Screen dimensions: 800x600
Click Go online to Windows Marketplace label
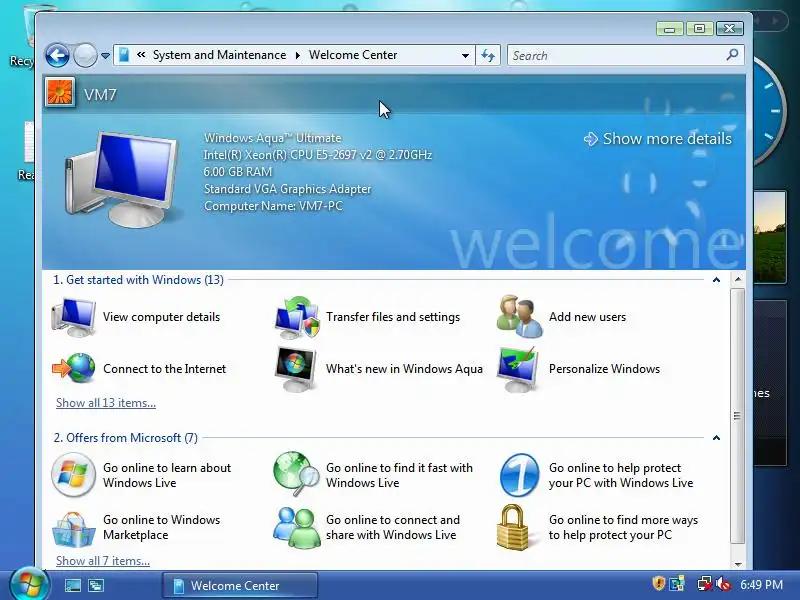(x=162, y=527)
